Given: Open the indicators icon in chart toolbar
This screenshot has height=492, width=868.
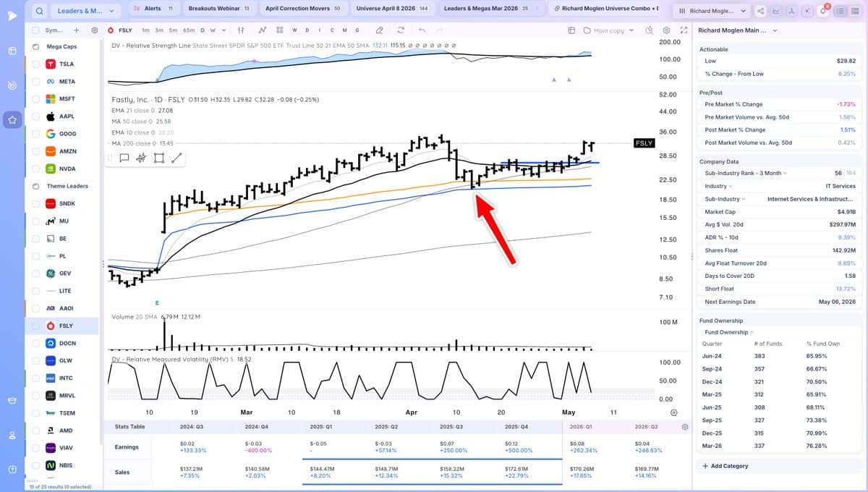Looking at the screenshot, I should (x=262, y=30).
